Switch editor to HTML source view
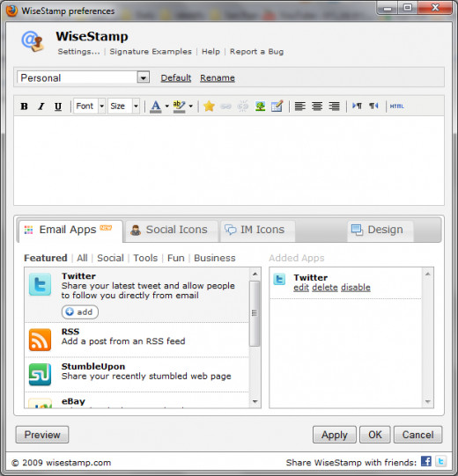Image resolution: width=458 pixels, height=476 pixels. [397, 106]
